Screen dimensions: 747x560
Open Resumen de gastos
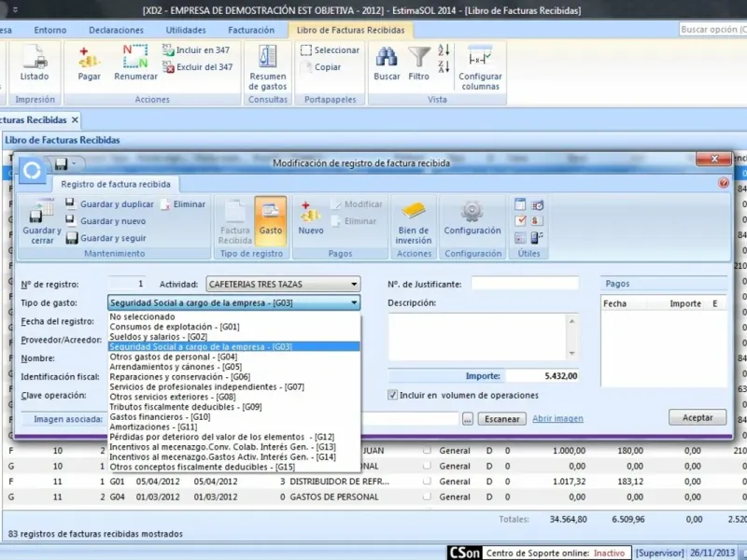tap(267, 67)
